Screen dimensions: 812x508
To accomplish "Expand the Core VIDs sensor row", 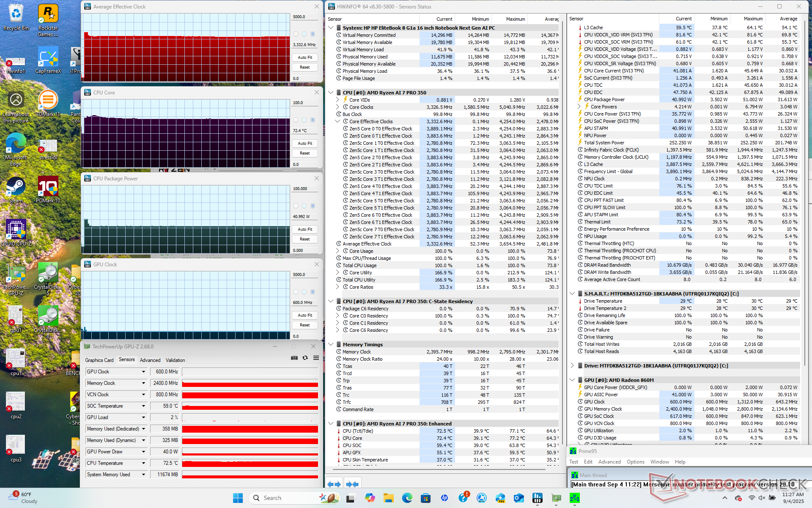I will (x=337, y=100).
